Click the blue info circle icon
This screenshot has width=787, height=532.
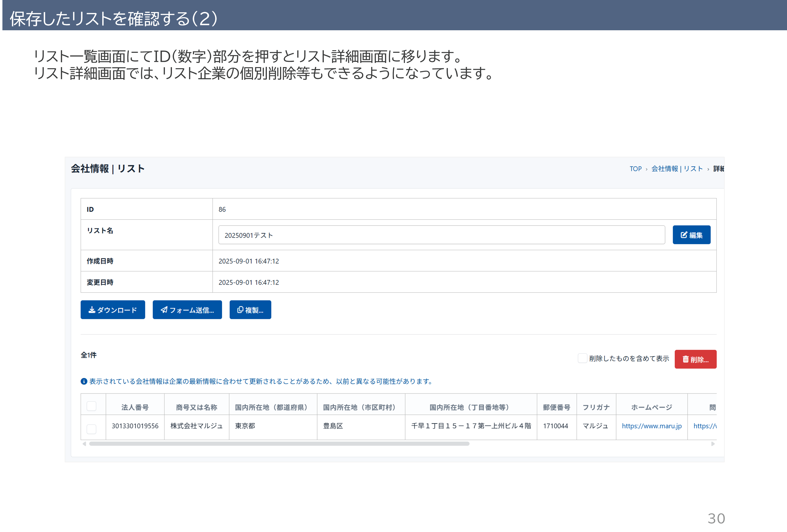click(x=84, y=381)
